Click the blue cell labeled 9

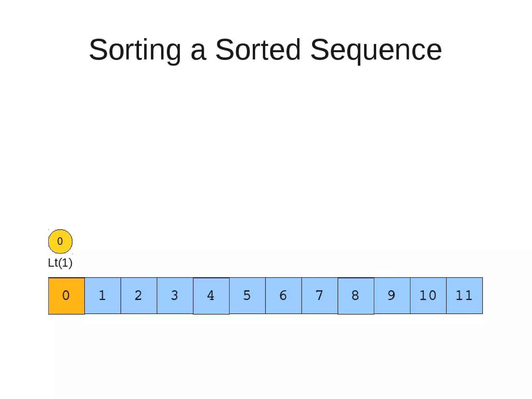point(392,296)
